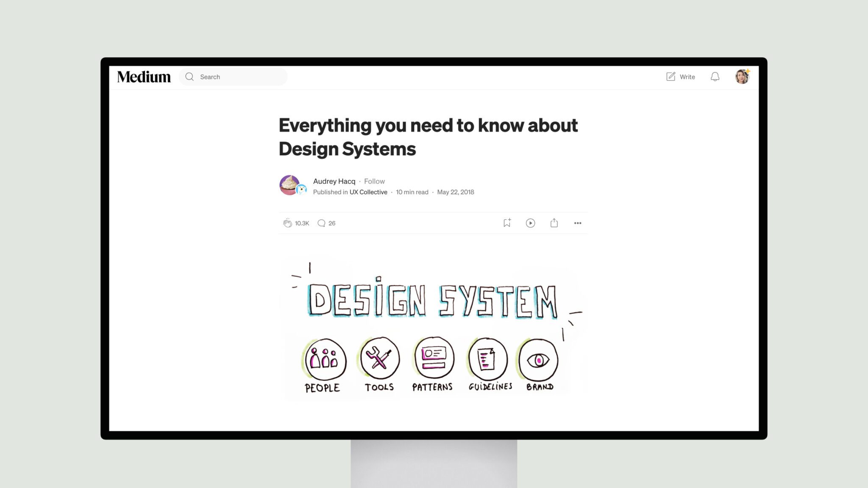Click inside the Search field
Viewport: 868px width, 488px height.
point(233,77)
